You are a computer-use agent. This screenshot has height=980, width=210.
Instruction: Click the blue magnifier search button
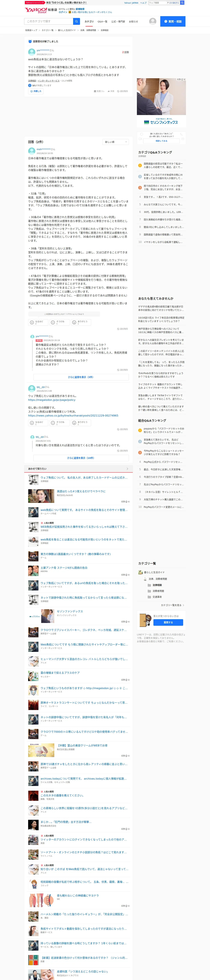coord(77,21)
